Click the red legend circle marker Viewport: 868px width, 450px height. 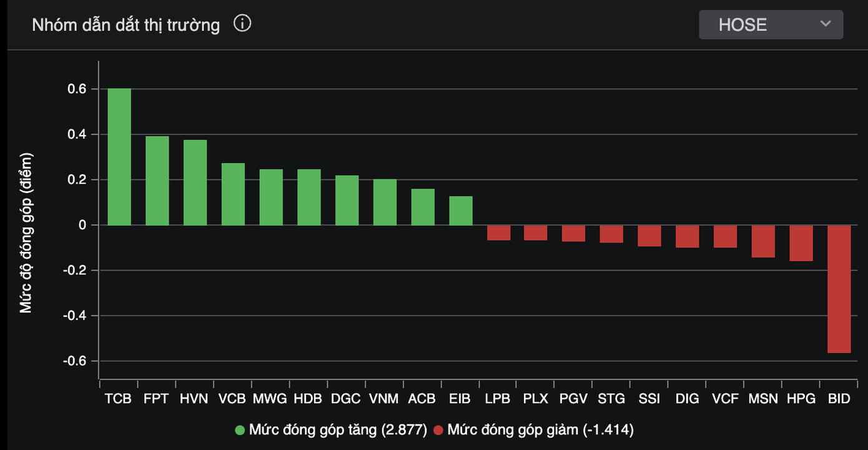tap(438, 430)
